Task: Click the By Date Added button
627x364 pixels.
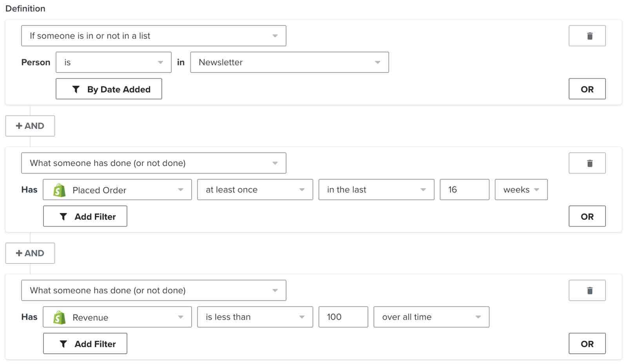Action: tap(109, 89)
